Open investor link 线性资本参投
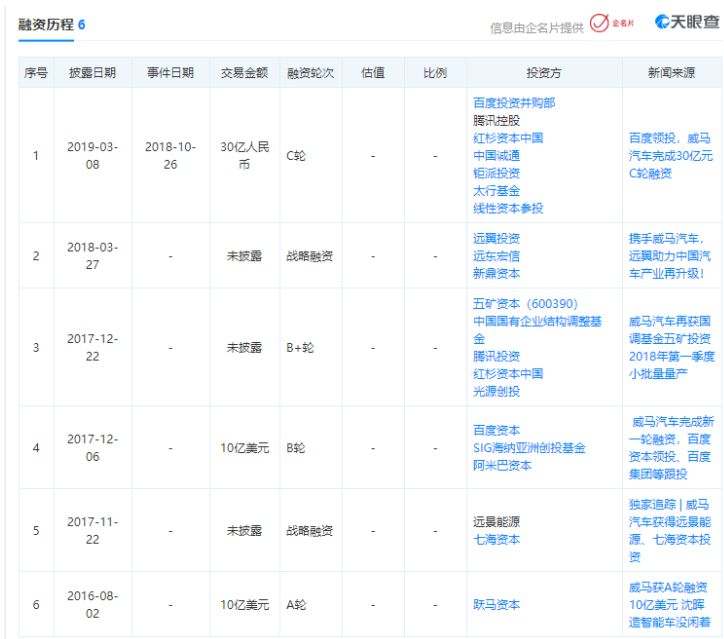 [x=508, y=208]
